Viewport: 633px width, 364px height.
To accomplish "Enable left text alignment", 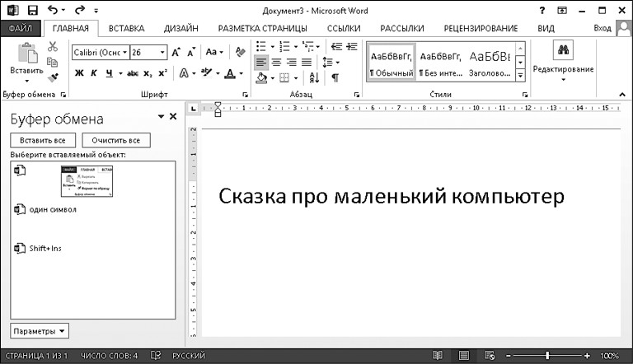I will click(260, 62).
